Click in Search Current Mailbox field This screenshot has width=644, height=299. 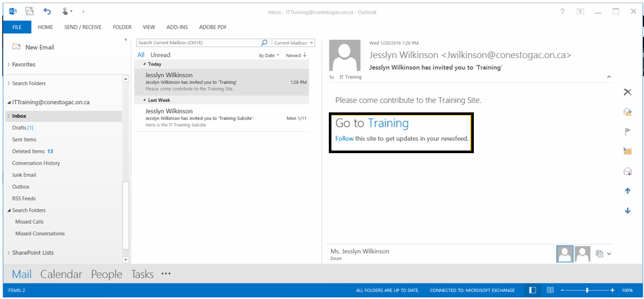(198, 43)
